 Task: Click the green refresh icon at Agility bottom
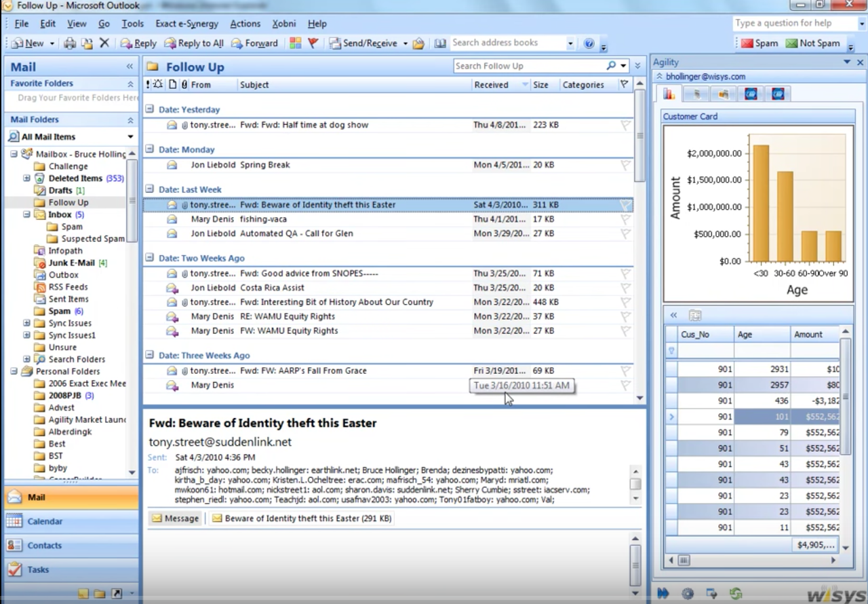(x=736, y=593)
